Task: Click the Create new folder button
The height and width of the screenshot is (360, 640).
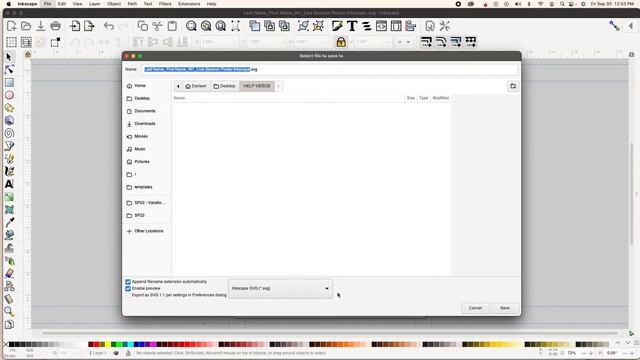Action: pos(513,86)
